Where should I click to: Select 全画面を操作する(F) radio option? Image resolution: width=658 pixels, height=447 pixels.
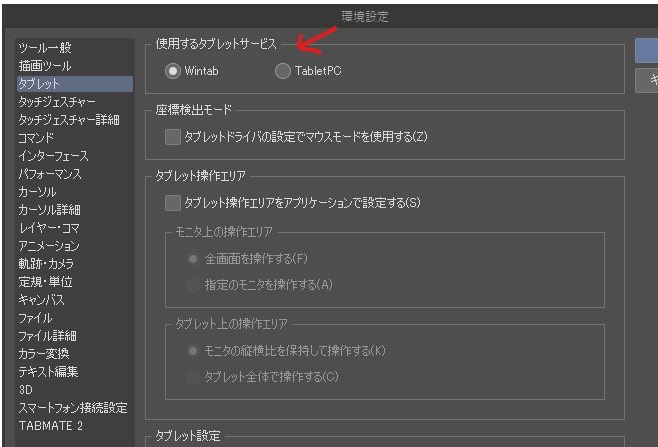coord(193,259)
